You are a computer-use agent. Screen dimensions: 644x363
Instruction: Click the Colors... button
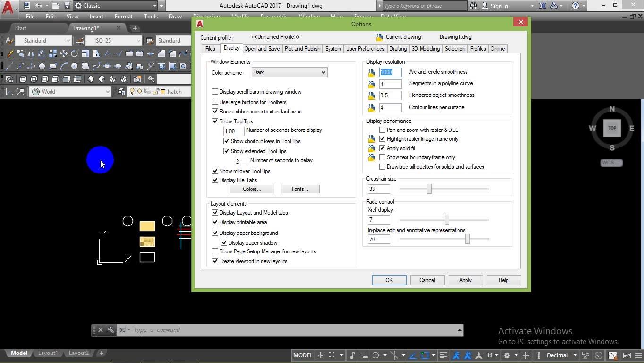(252, 189)
